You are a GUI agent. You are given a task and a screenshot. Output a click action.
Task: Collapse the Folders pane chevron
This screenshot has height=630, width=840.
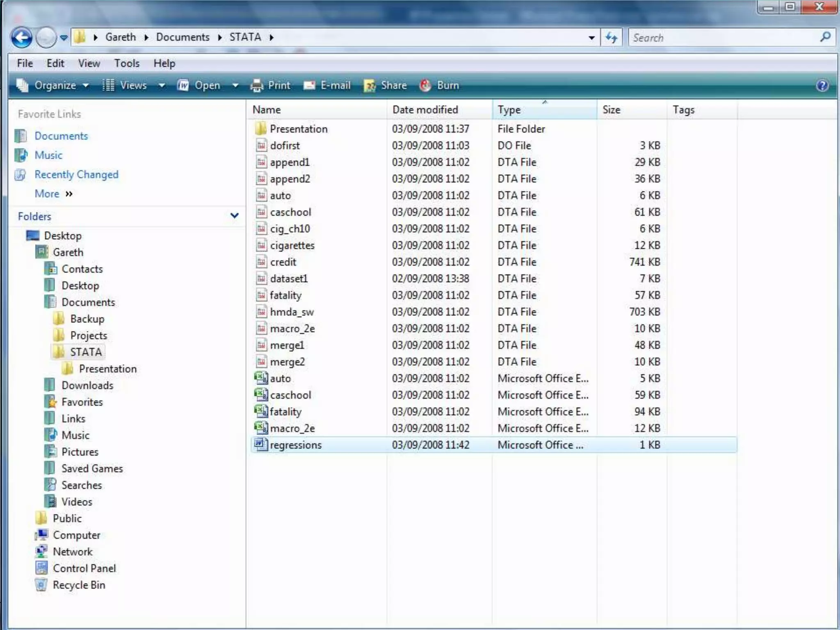[x=234, y=216]
